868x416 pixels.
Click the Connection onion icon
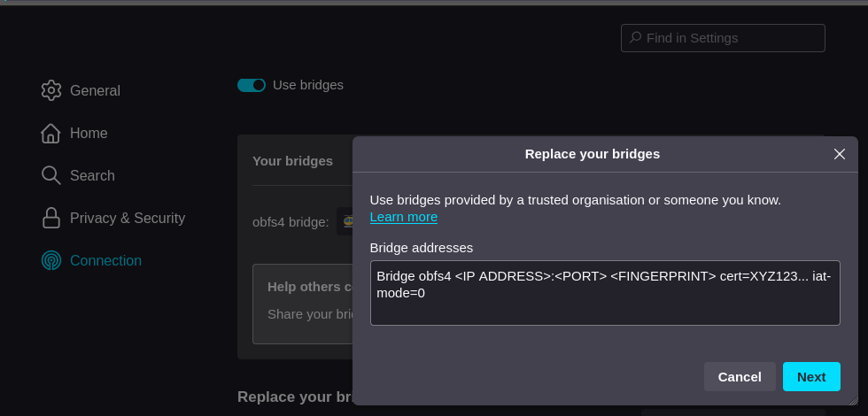tap(51, 260)
